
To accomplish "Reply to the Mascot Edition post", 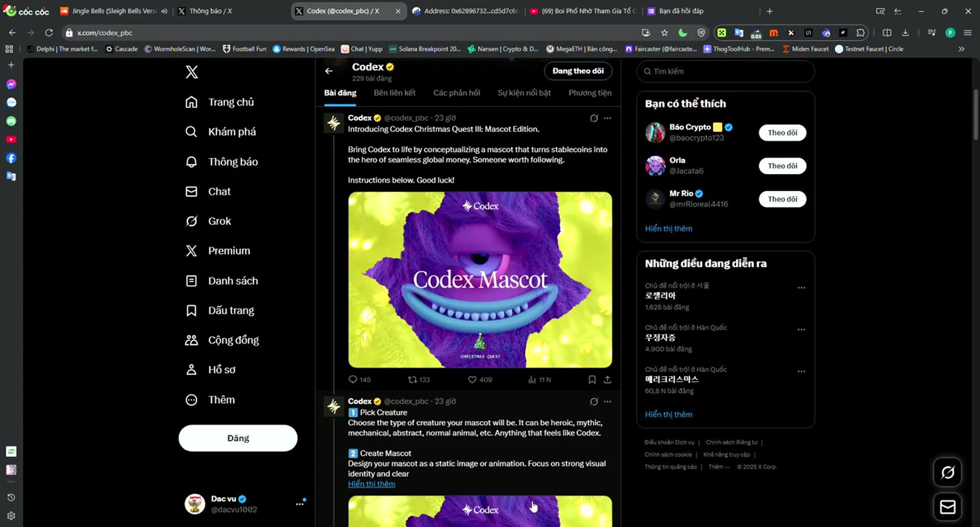I will pyautogui.click(x=359, y=380).
